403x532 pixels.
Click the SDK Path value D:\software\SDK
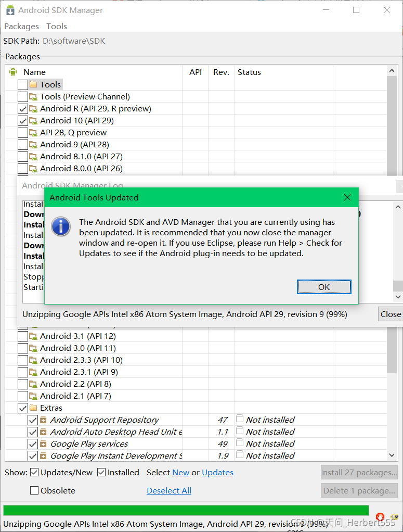[x=74, y=41]
